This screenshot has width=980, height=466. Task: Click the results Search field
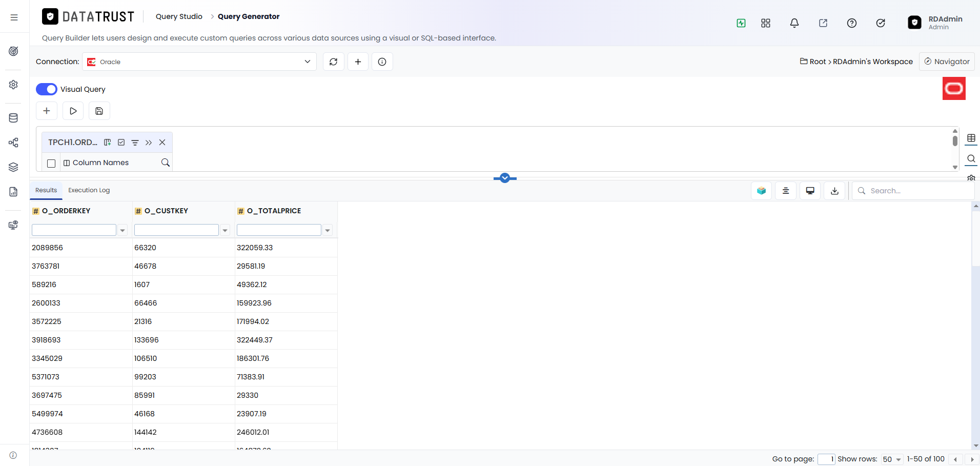[913, 191]
